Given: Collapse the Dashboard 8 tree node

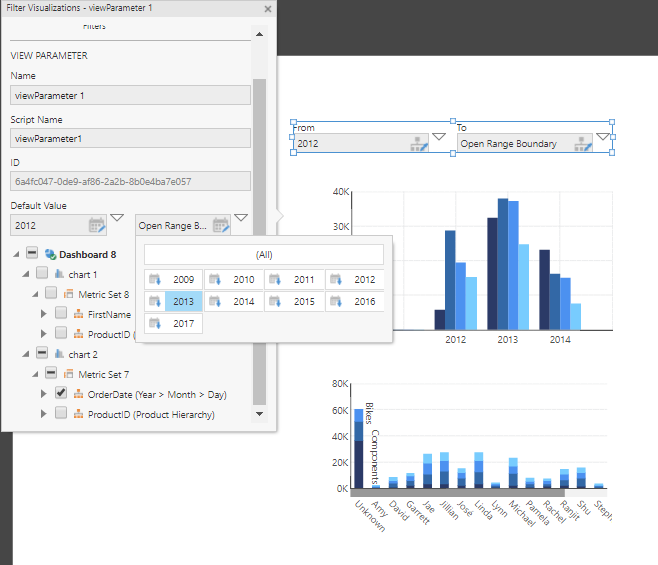Looking at the screenshot, I should (16, 254).
